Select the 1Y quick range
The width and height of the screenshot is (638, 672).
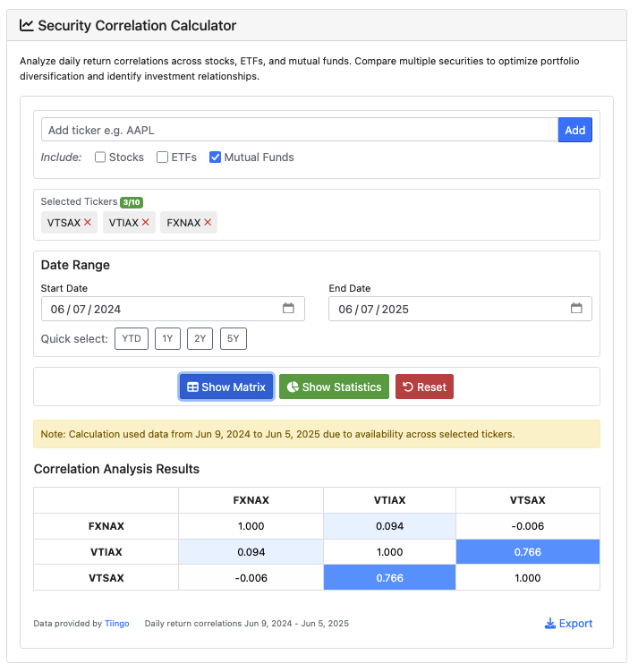coord(167,338)
